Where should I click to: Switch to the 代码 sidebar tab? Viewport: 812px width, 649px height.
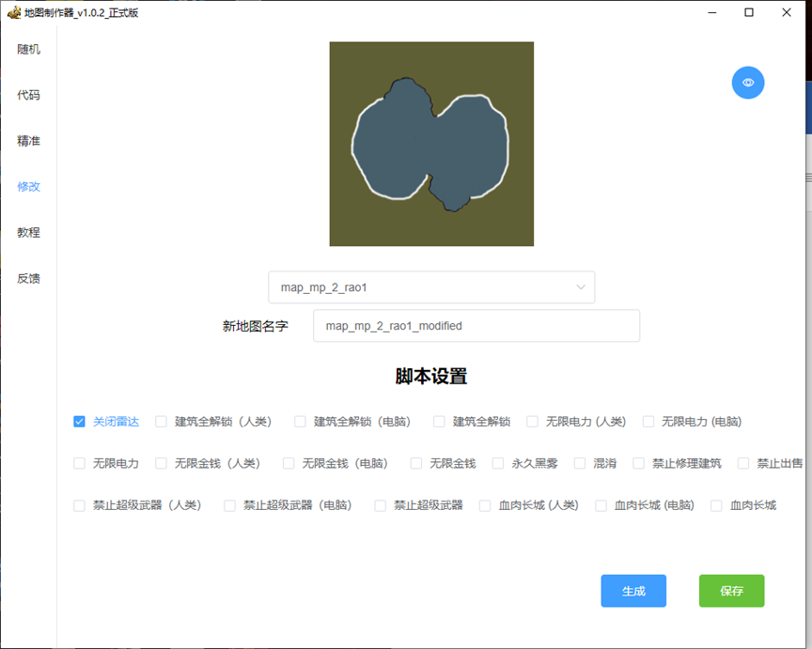coord(28,95)
